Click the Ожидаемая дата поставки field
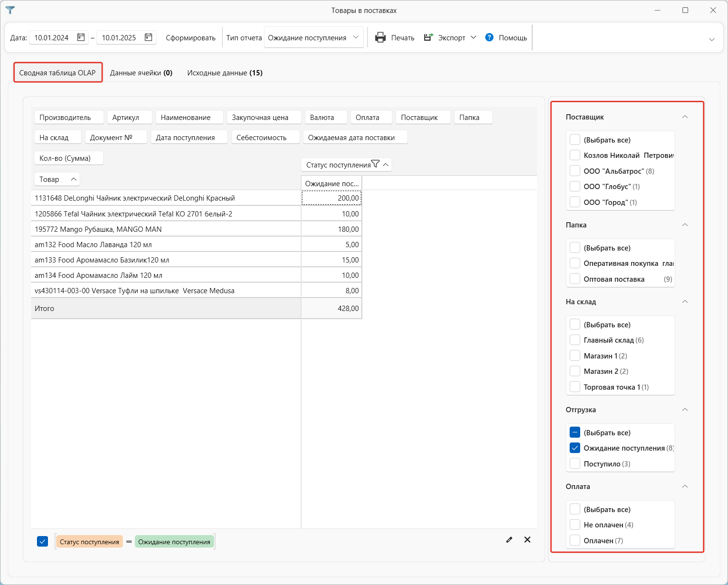This screenshot has width=728, height=585. pyautogui.click(x=355, y=138)
